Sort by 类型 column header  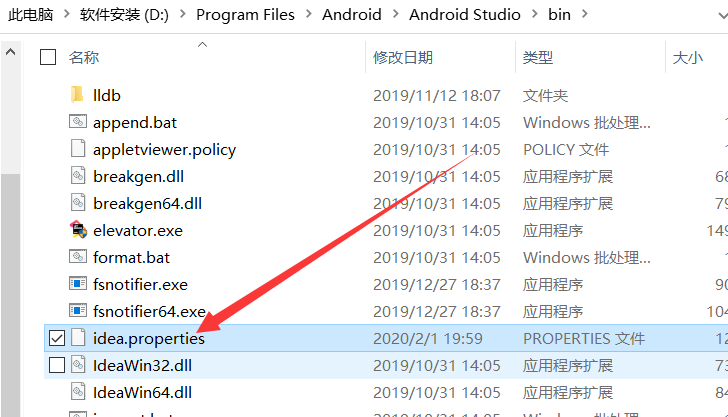[538, 57]
